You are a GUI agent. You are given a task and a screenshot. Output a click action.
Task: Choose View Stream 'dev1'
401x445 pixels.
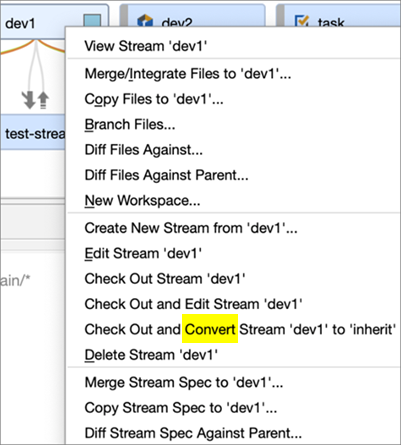(233, 46)
